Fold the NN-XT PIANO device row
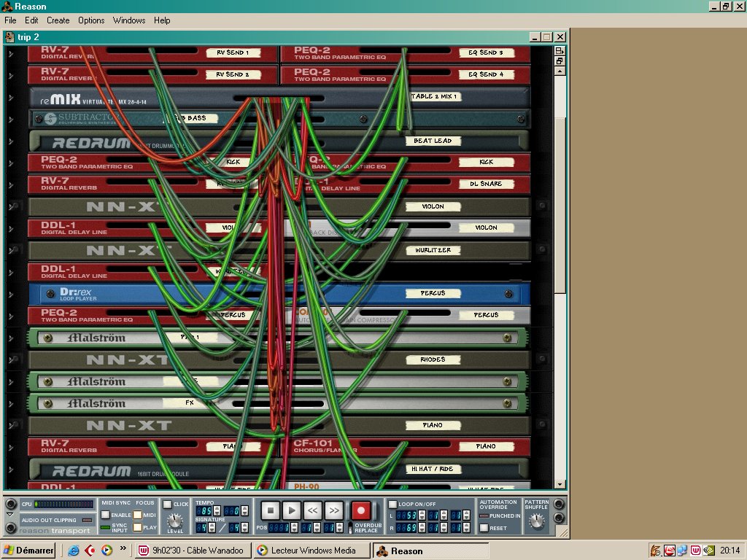Viewport: 747px width, 560px height. 10,425
